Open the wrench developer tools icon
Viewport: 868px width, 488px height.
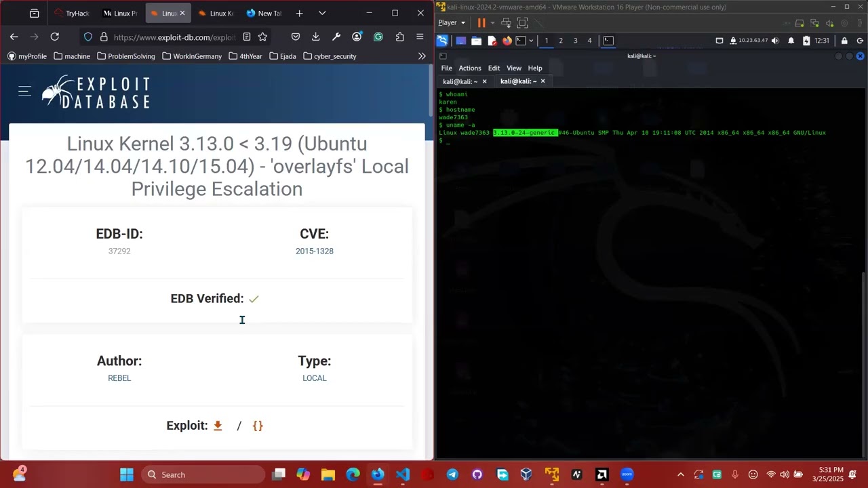tap(336, 37)
